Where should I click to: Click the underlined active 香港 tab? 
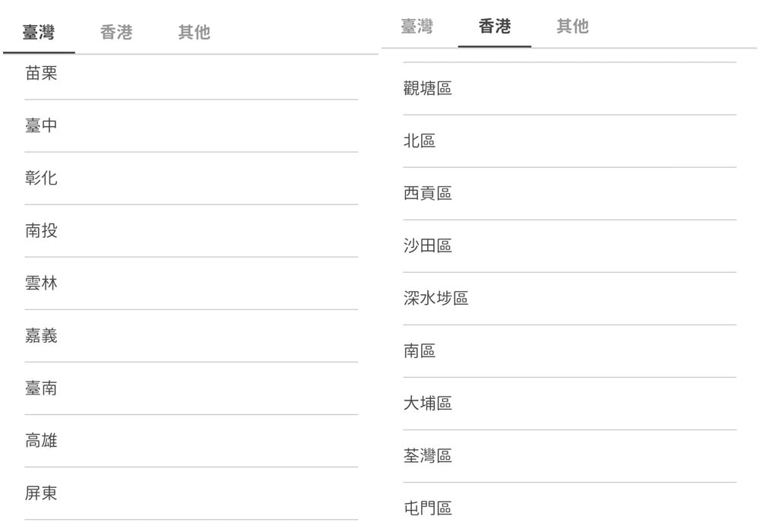click(495, 27)
